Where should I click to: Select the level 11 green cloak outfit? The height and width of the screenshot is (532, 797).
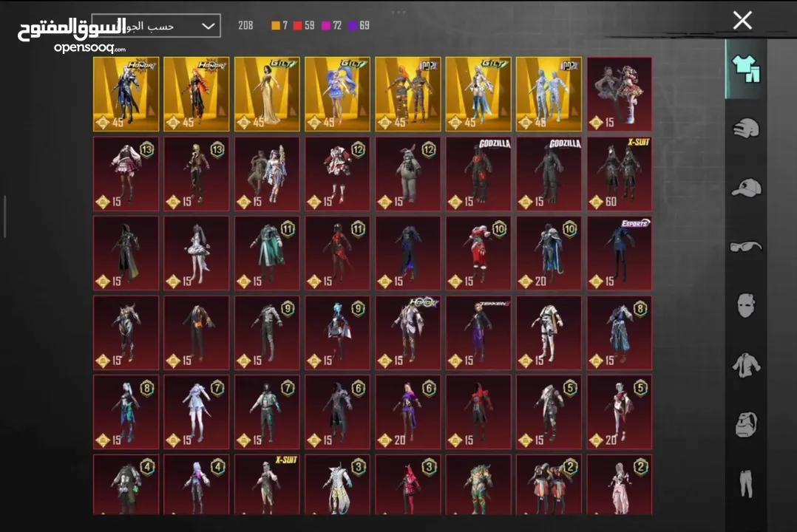pyautogui.click(x=267, y=253)
